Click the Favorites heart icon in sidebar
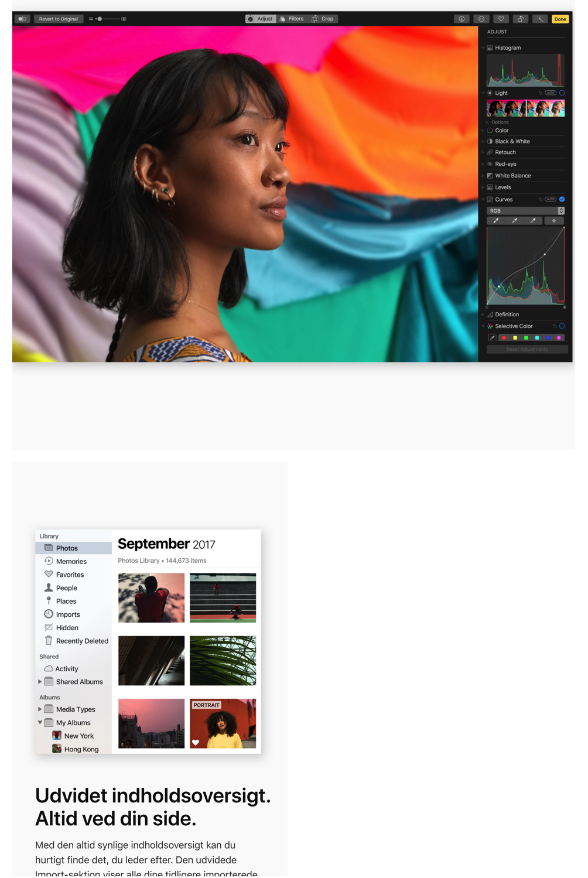Image resolution: width=588 pixels, height=878 pixels. (49, 574)
